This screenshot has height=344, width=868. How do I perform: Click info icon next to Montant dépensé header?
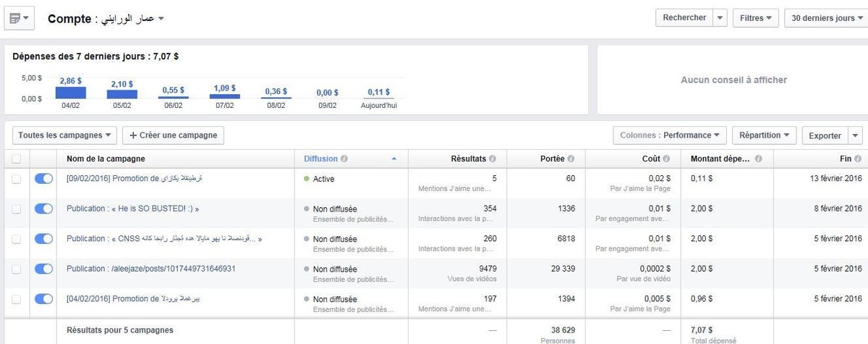[759, 159]
